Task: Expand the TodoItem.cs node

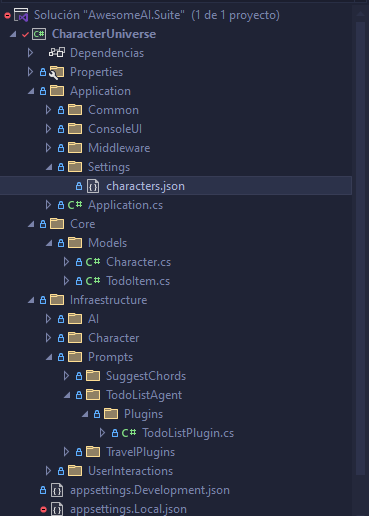Action: point(66,281)
